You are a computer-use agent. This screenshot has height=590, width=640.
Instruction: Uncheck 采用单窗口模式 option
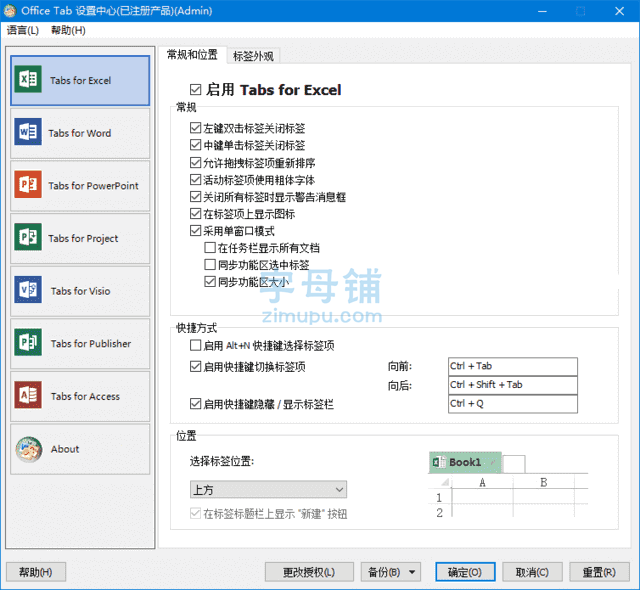click(x=196, y=231)
